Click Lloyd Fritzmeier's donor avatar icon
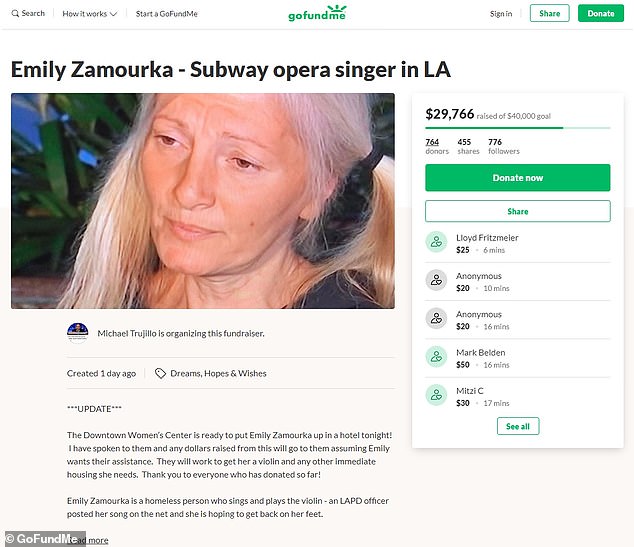This screenshot has width=634, height=547. tap(435, 242)
